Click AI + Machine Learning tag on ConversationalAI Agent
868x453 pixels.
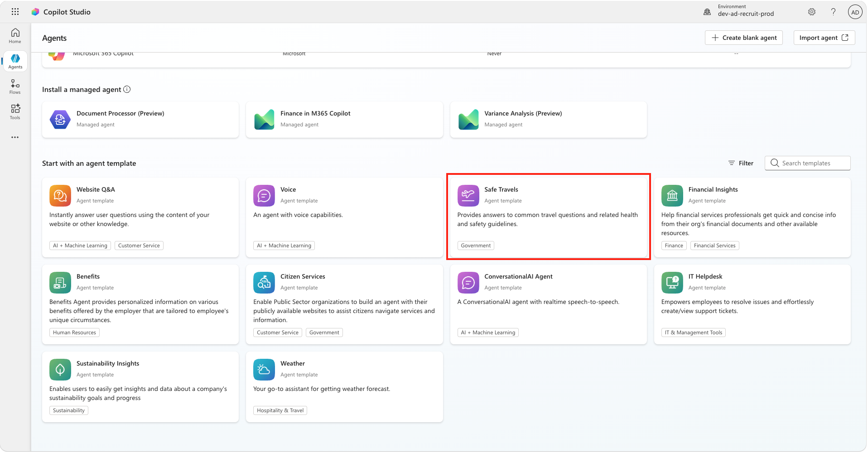click(488, 333)
